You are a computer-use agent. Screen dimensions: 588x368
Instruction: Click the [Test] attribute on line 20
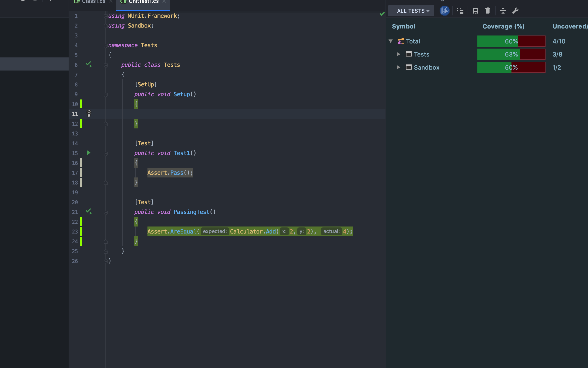144,202
